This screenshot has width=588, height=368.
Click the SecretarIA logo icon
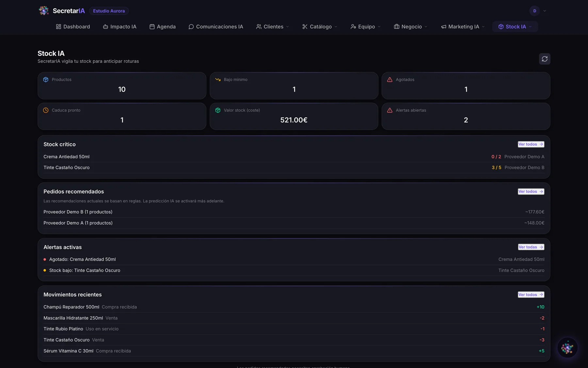43,11
